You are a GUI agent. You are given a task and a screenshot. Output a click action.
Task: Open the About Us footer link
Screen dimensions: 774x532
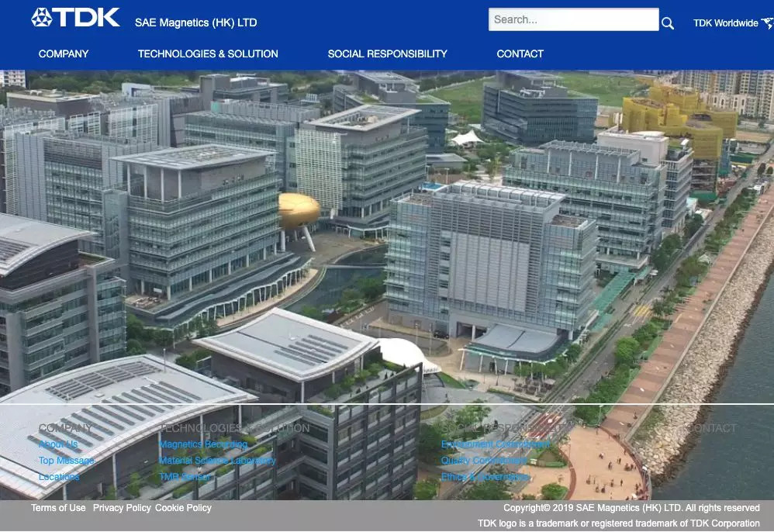[58, 444]
